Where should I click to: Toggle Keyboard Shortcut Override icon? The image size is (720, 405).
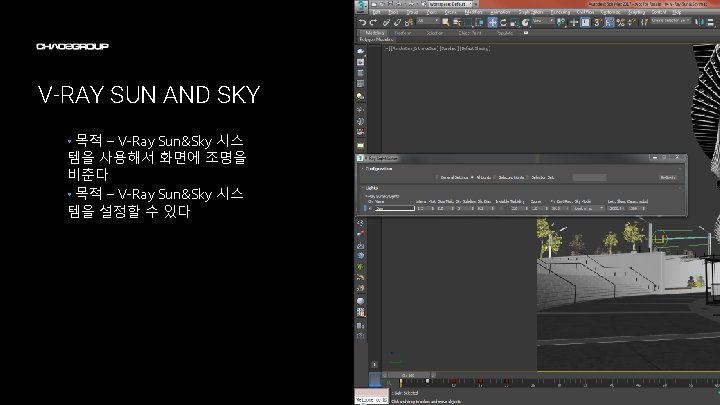coord(585,22)
